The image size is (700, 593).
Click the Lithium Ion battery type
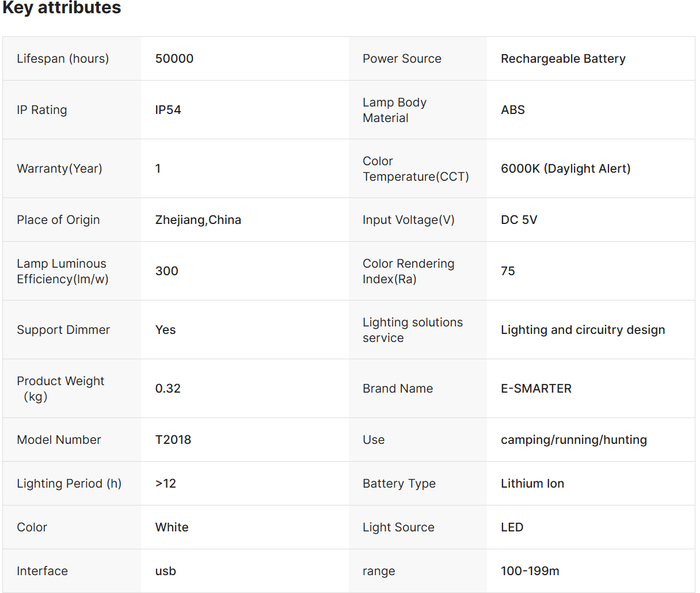[x=532, y=484]
